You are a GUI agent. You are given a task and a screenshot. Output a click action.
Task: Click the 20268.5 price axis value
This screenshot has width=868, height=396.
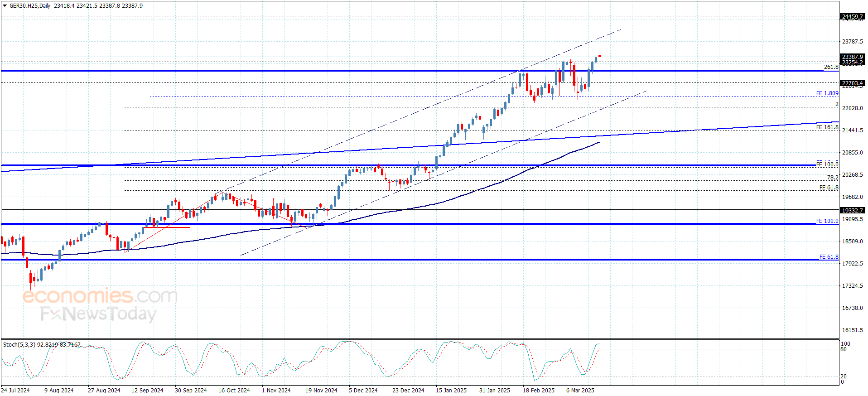click(852, 175)
